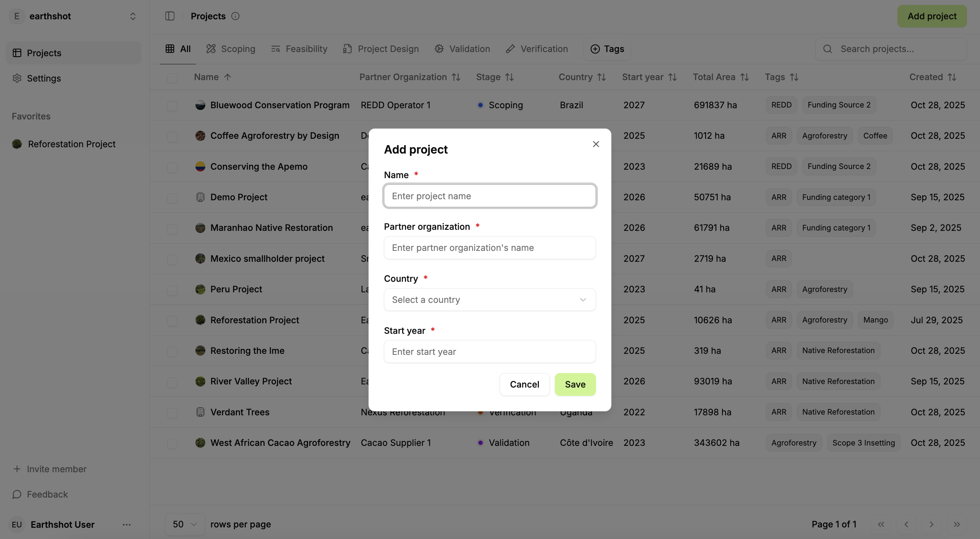980x539 pixels.
Task: Click the search magnifier icon
Action: [x=827, y=49]
